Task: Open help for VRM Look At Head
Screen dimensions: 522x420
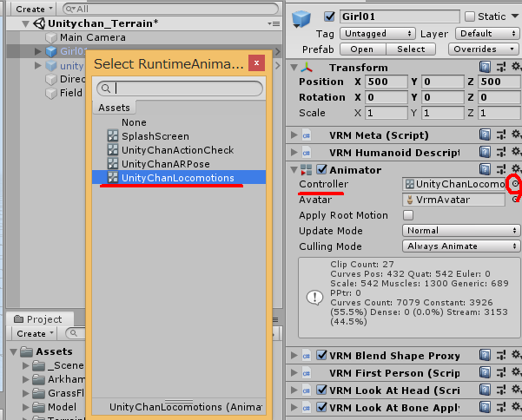Action: click(x=485, y=390)
